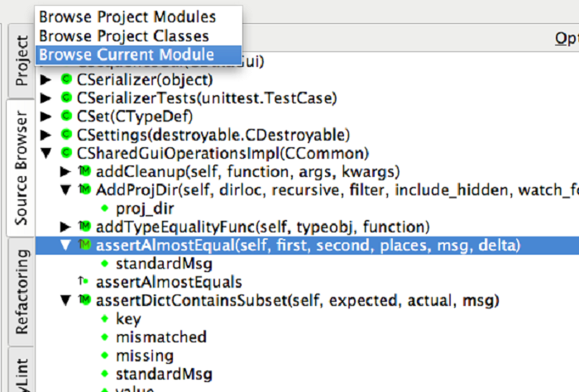Select the standardMsg item under assertAlmostEqual
This screenshot has height=392, width=579.
[165, 264]
